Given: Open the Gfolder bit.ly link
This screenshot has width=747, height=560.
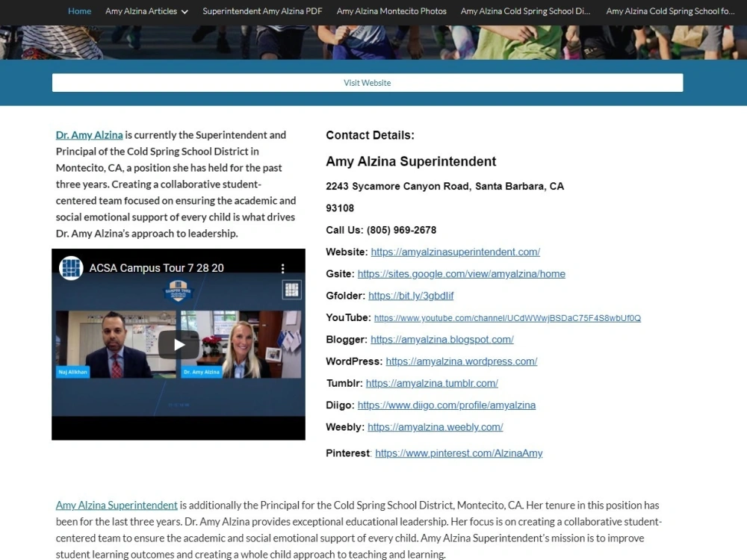Looking at the screenshot, I should click(411, 296).
